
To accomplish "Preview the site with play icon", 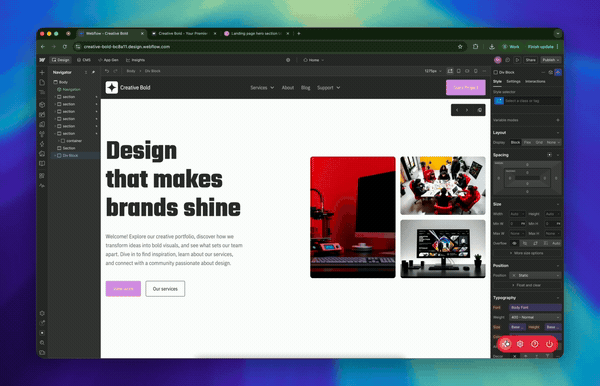I will [517, 60].
